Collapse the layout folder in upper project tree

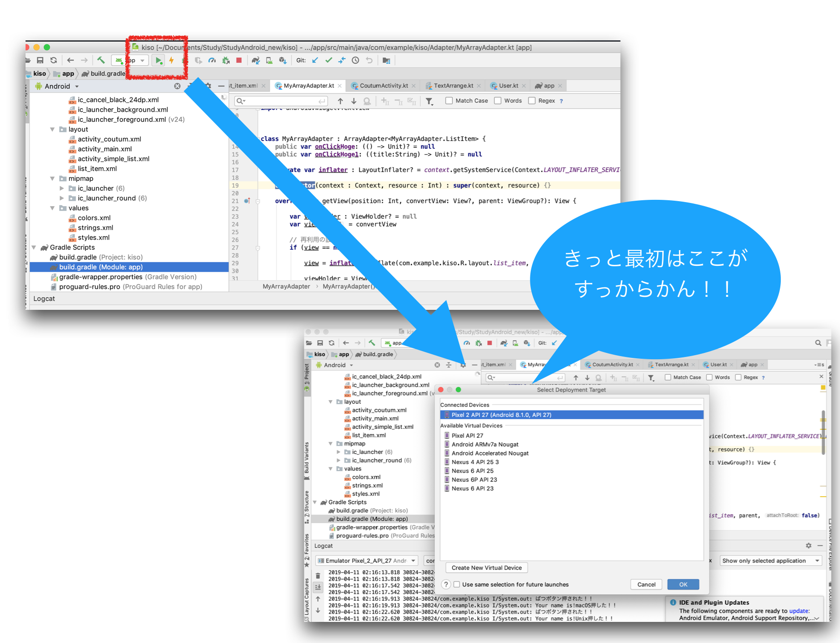[52, 129]
